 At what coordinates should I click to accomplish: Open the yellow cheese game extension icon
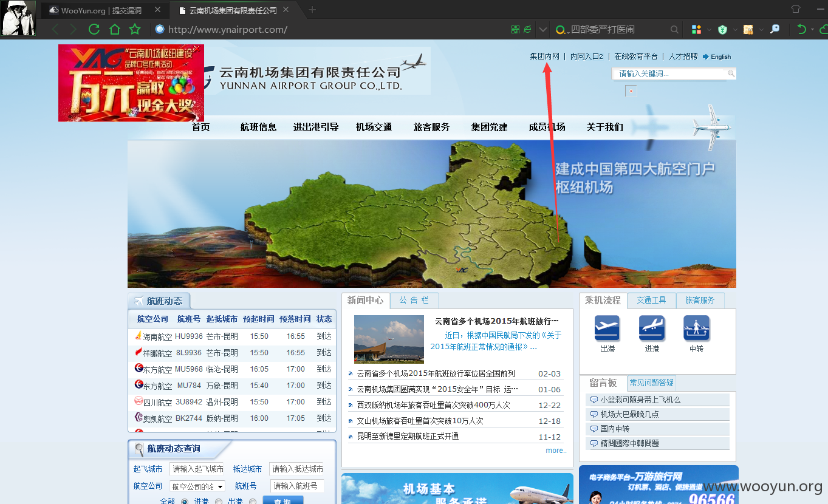[x=748, y=29]
